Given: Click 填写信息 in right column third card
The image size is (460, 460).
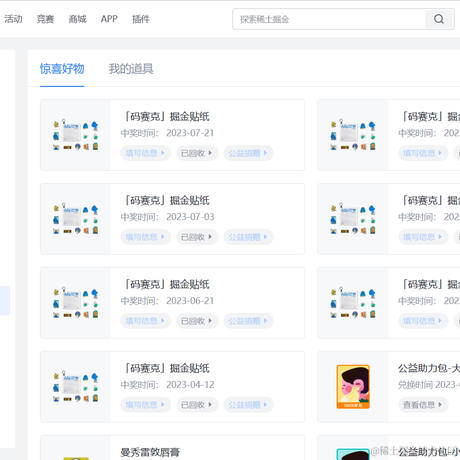Looking at the screenshot, I should 423,321.
